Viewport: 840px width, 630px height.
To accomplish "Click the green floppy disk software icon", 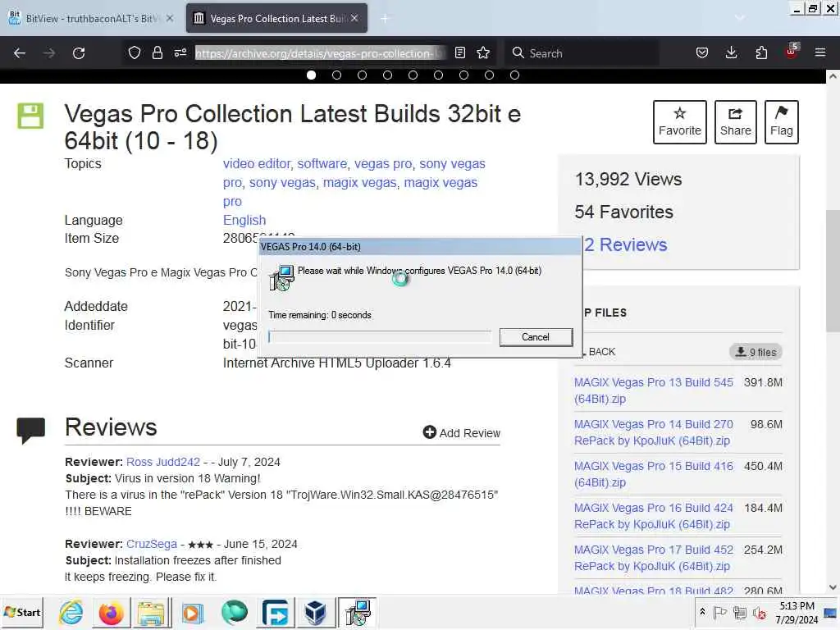I will point(30,116).
